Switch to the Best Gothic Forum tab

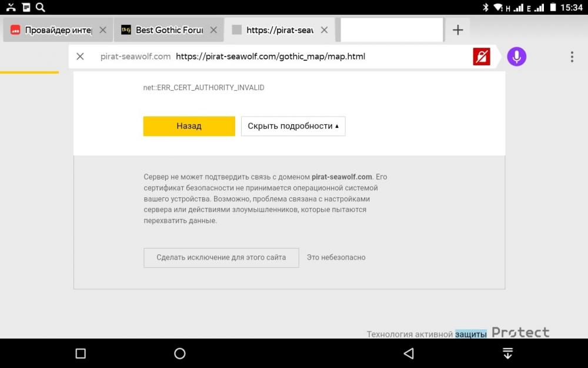pyautogui.click(x=165, y=30)
